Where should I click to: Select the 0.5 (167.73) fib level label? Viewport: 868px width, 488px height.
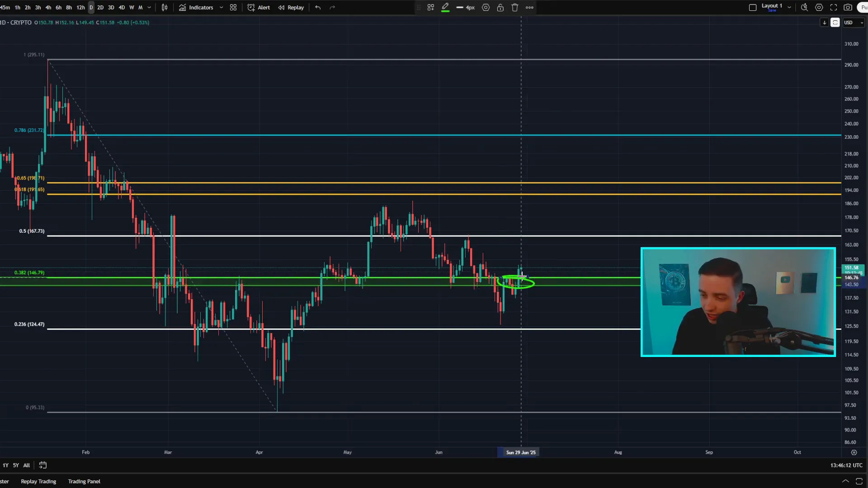(32, 231)
